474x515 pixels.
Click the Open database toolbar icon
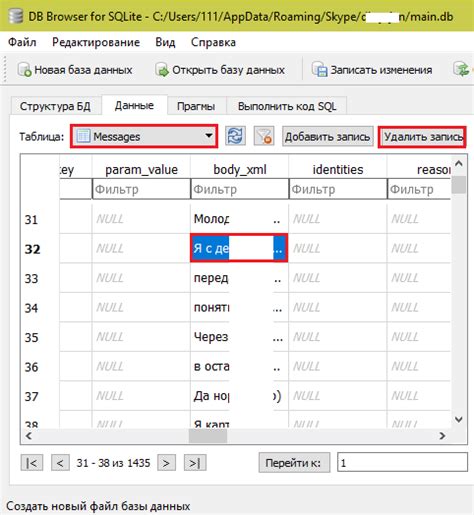coord(162,70)
